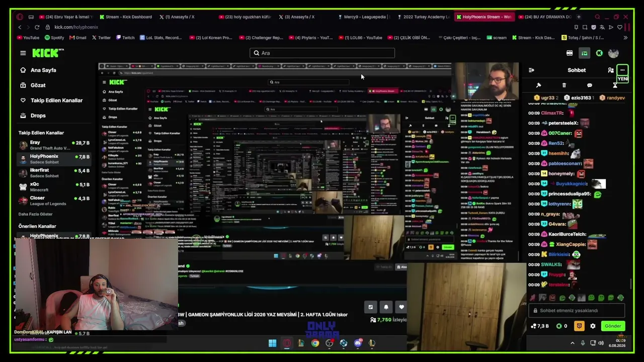This screenshot has height=362, width=644.
Task: Click the kick.com/holyphoenix address bar
Action: (76, 27)
